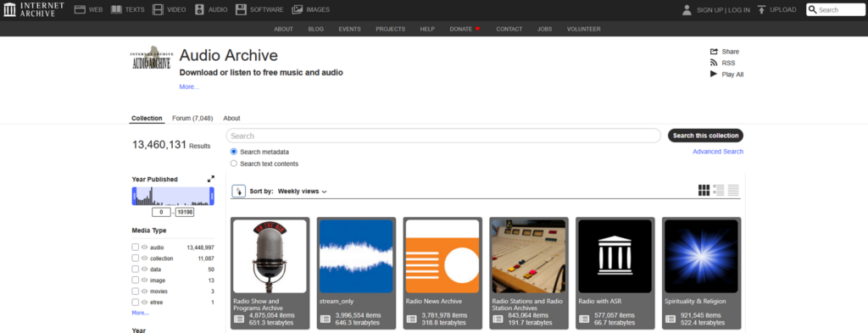
Task: Click the Year Published histogram bars
Action: (x=173, y=196)
